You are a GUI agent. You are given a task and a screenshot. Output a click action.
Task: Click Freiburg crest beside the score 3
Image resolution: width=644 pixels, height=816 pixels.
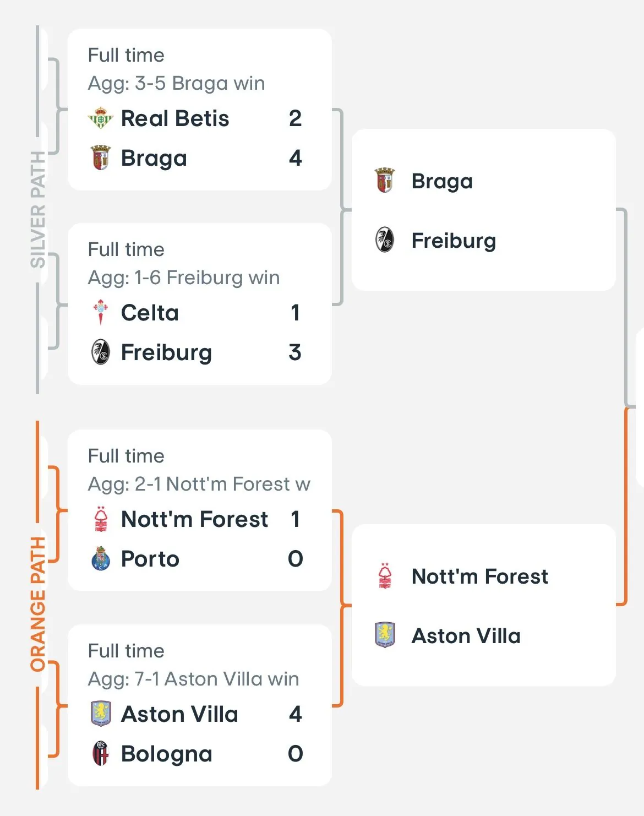pos(101,352)
